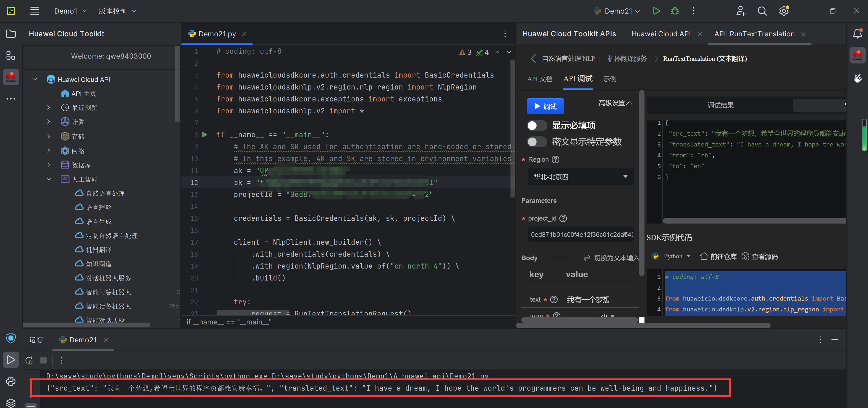This screenshot has width=868, height=408.
Task: Open Demo21 run configuration dropdown
Action: tap(617, 11)
